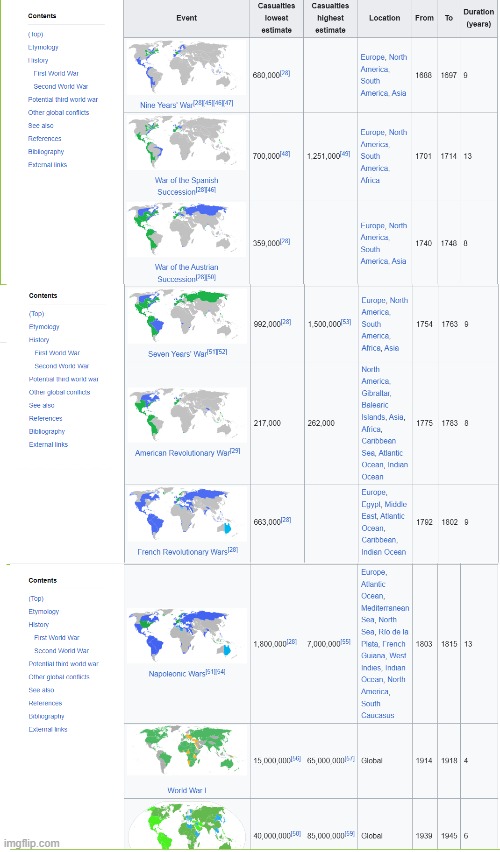Sort table by Duration (years) column header
500x852 pixels.
tap(478, 18)
